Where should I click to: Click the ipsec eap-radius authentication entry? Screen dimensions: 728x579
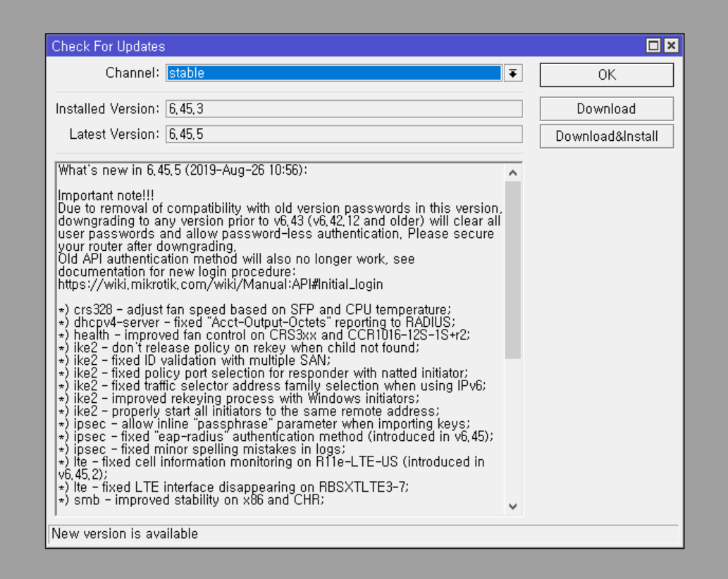(276, 436)
